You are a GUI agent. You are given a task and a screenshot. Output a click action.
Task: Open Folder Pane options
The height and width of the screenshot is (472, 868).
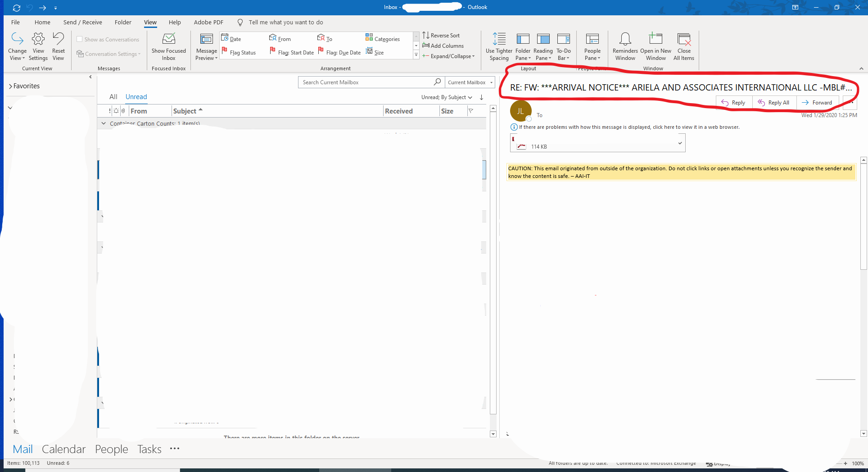(x=523, y=46)
